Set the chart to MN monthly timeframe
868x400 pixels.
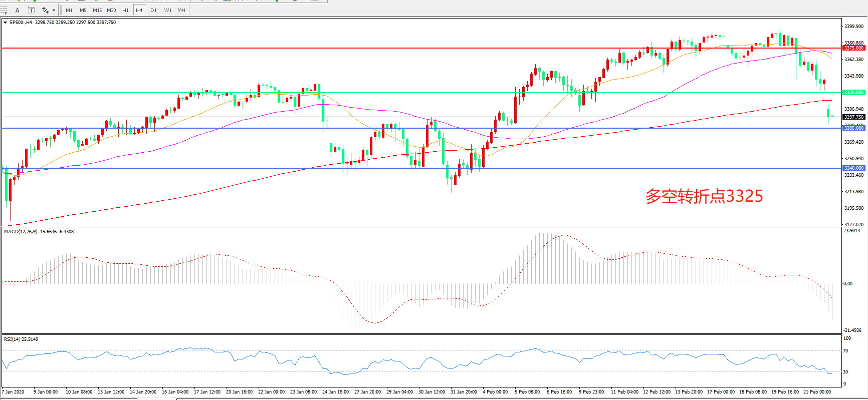click(x=181, y=10)
